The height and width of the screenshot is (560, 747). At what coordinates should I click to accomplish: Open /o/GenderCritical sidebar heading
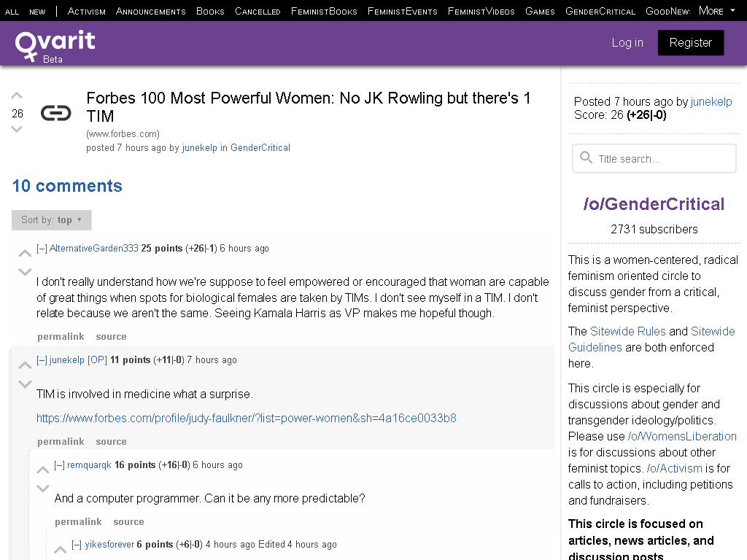[654, 204]
